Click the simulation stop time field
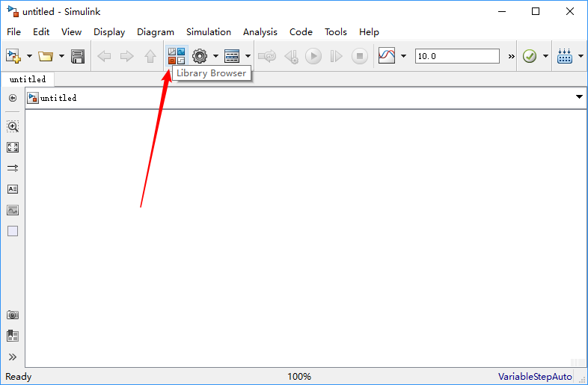The image size is (588, 385). tap(457, 56)
